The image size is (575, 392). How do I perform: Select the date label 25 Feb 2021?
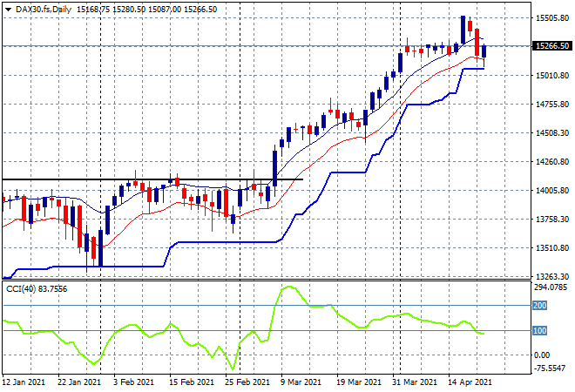247,382
